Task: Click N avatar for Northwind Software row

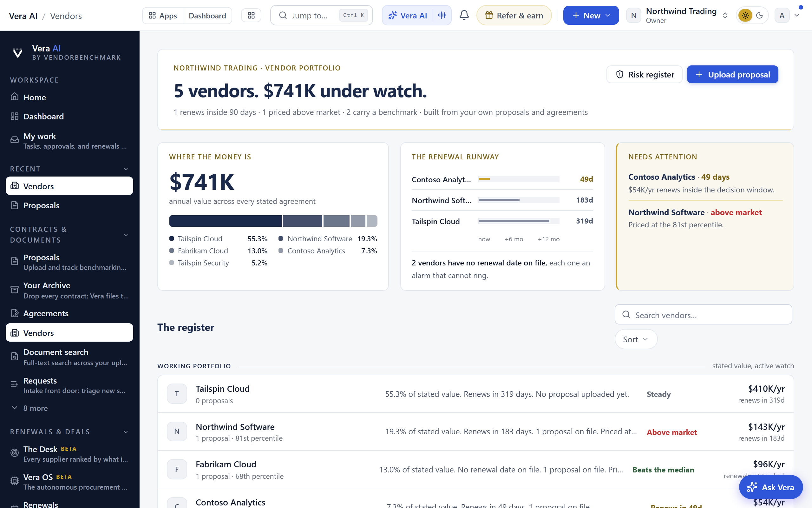Action: (177, 431)
